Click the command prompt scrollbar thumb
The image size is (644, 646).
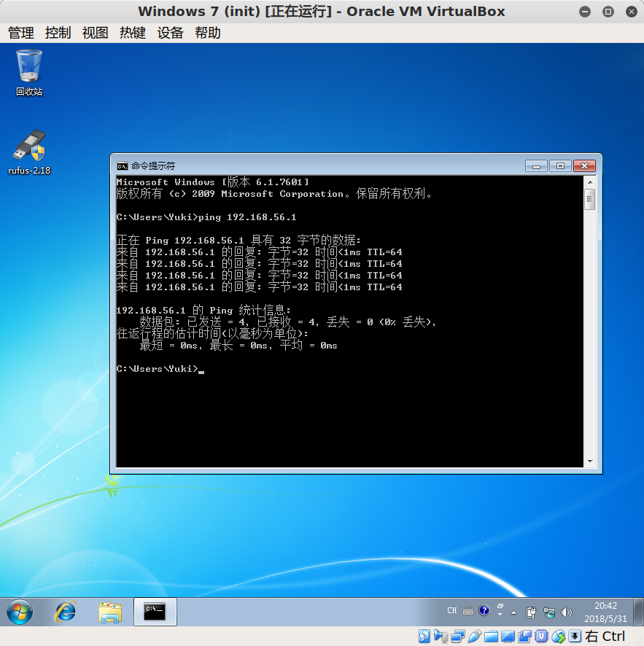pyautogui.click(x=590, y=199)
